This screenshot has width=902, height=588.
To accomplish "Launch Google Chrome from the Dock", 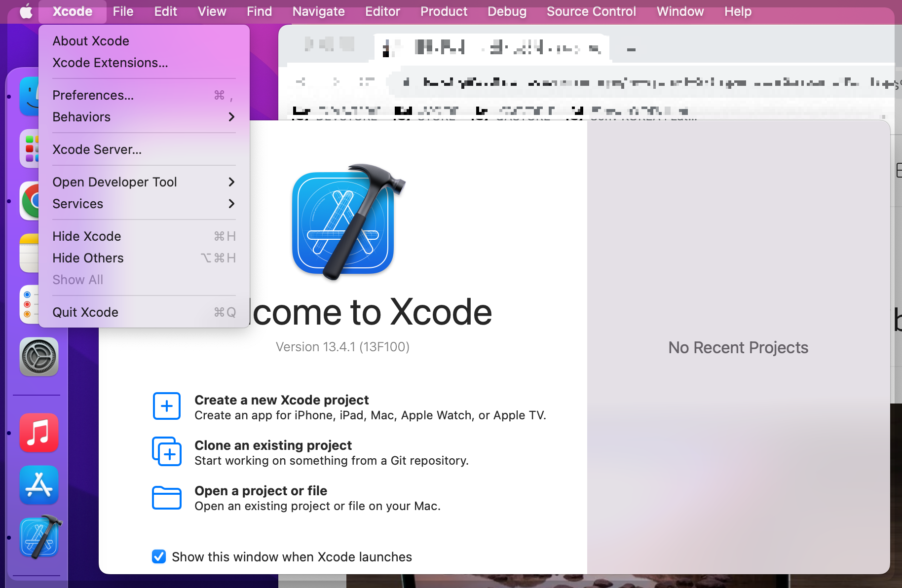I will (x=29, y=201).
